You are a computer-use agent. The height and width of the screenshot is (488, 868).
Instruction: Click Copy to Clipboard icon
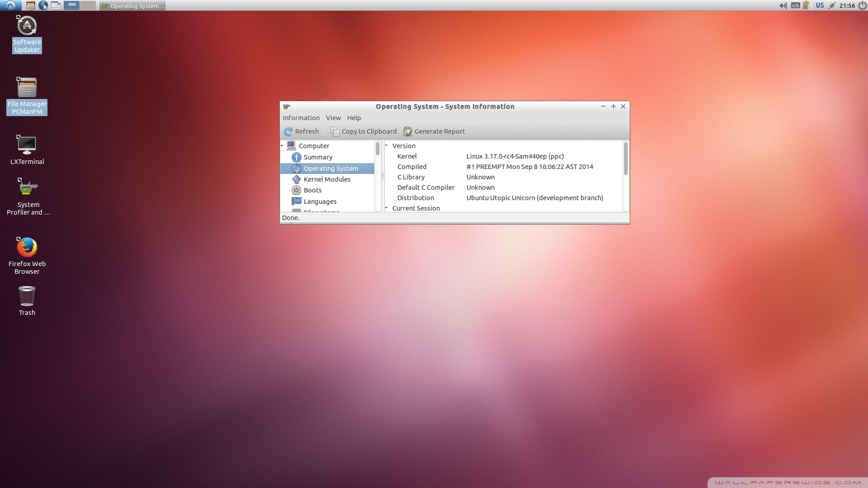[335, 131]
